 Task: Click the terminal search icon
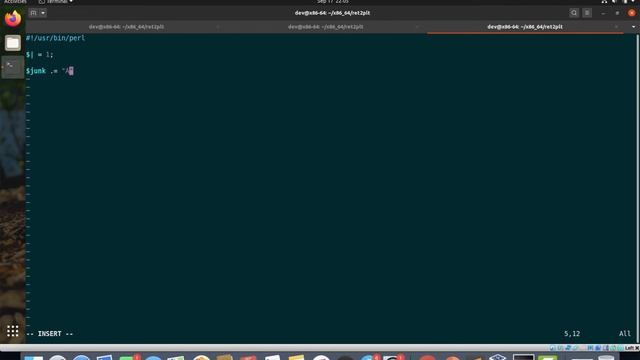point(574,13)
